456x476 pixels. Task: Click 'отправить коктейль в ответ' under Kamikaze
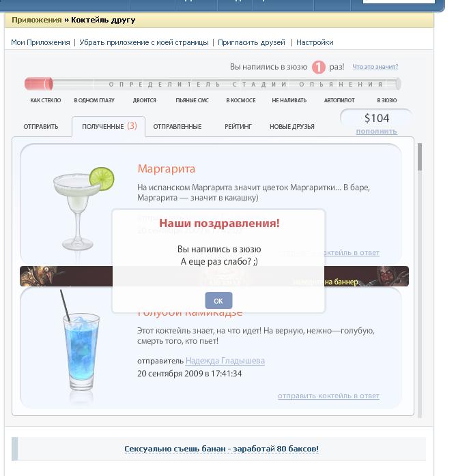pos(329,396)
